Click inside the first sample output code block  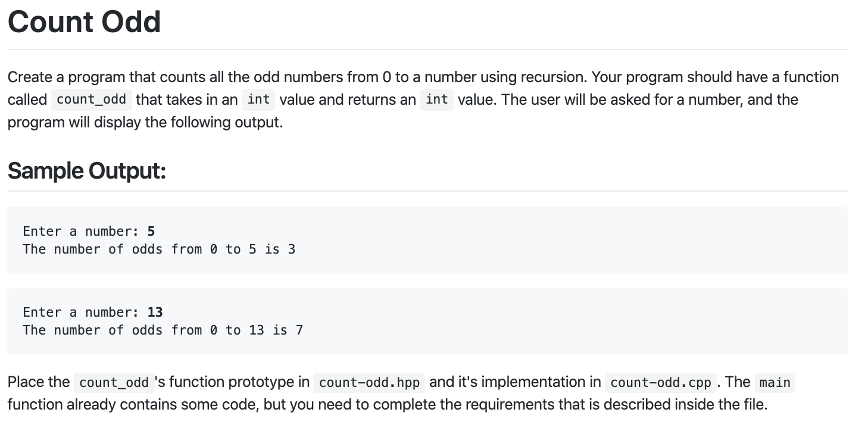(427, 241)
